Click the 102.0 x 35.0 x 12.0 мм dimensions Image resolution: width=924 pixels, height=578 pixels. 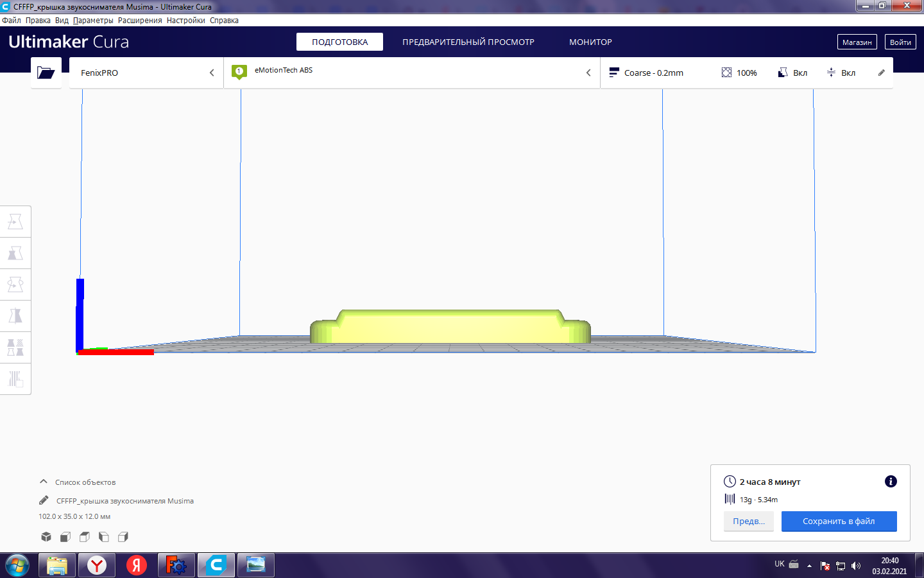click(x=74, y=516)
